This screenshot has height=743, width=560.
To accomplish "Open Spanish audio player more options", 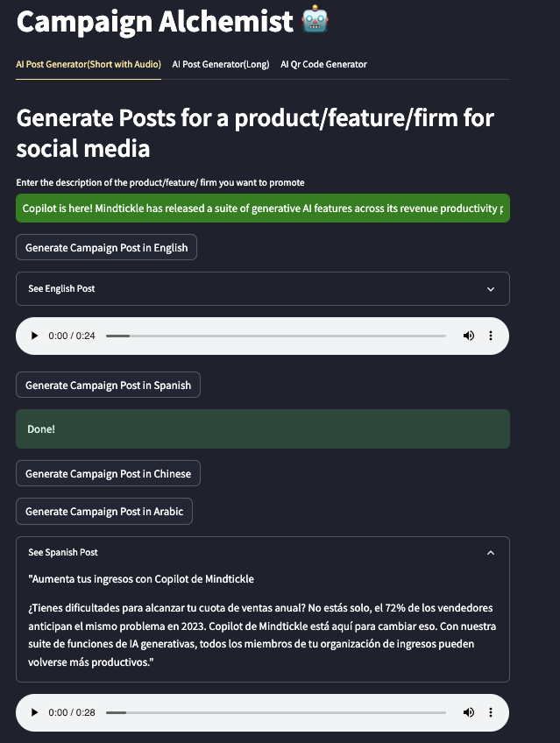I will (491, 712).
